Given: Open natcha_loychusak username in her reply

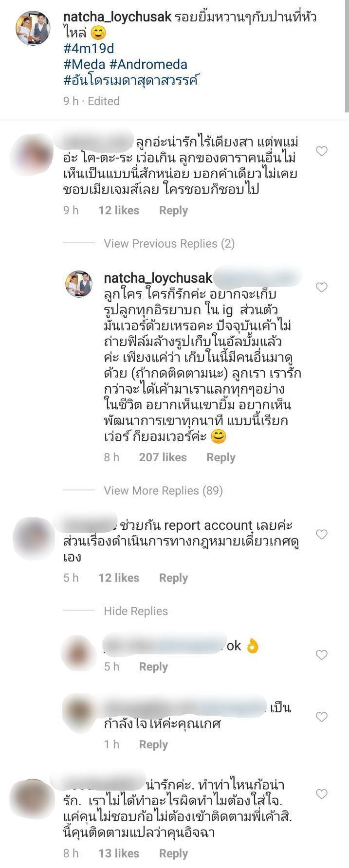Looking at the screenshot, I should coord(158,278).
